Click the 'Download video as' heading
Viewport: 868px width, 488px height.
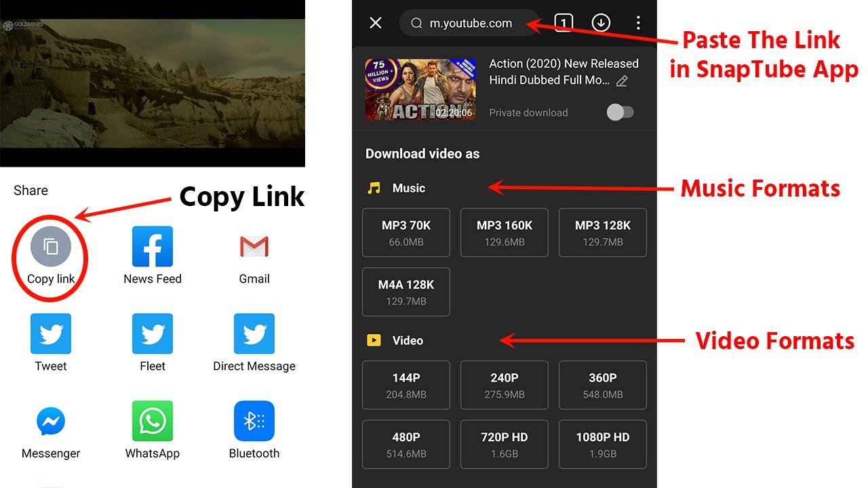click(x=422, y=154)
